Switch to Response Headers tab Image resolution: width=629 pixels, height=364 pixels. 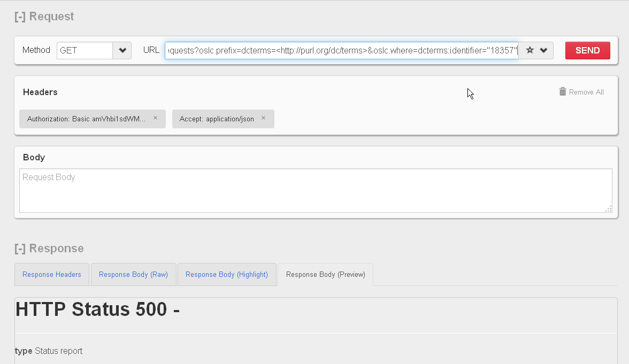click(x=52, y=275)
